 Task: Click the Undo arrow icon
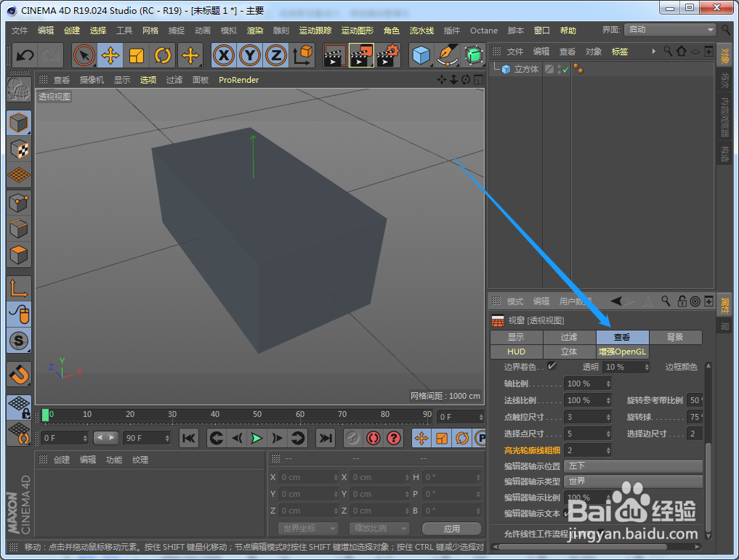point(25,56)
